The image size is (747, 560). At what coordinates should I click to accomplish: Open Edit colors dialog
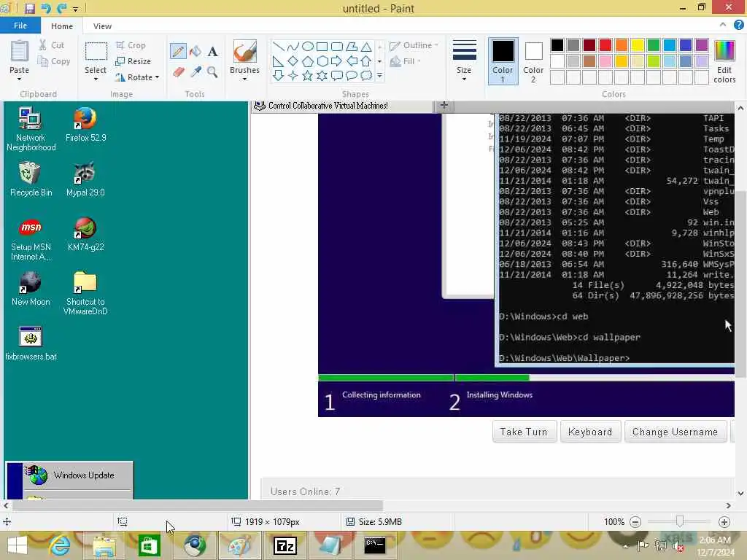(724, 62)
